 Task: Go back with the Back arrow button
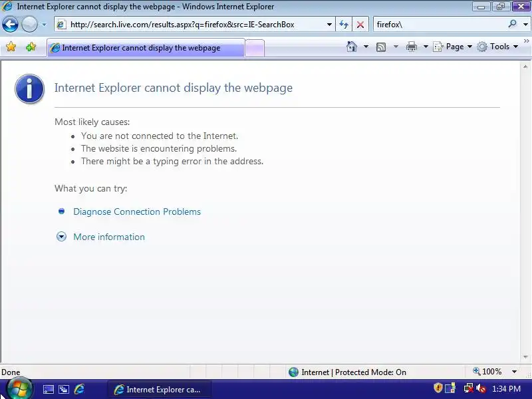(10, 24)
